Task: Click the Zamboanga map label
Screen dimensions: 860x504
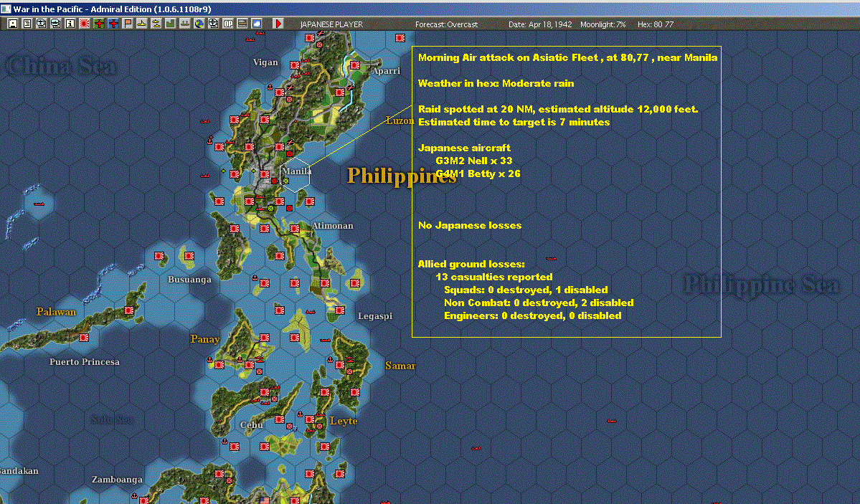Action: pos(117,480)
